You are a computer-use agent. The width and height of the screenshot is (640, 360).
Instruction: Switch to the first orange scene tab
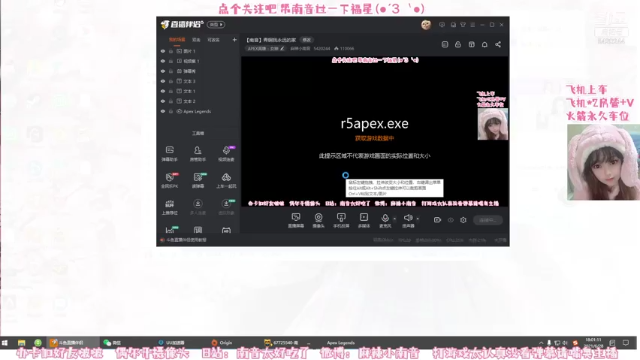tap(177, 40)
